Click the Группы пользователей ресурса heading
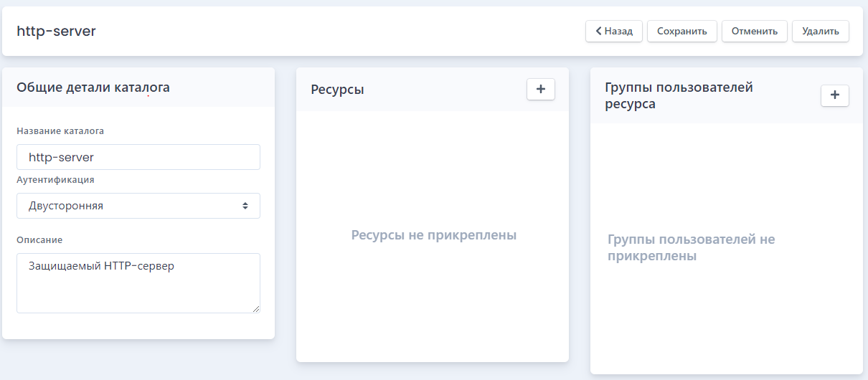868x380 pixels. coord(679,95)
